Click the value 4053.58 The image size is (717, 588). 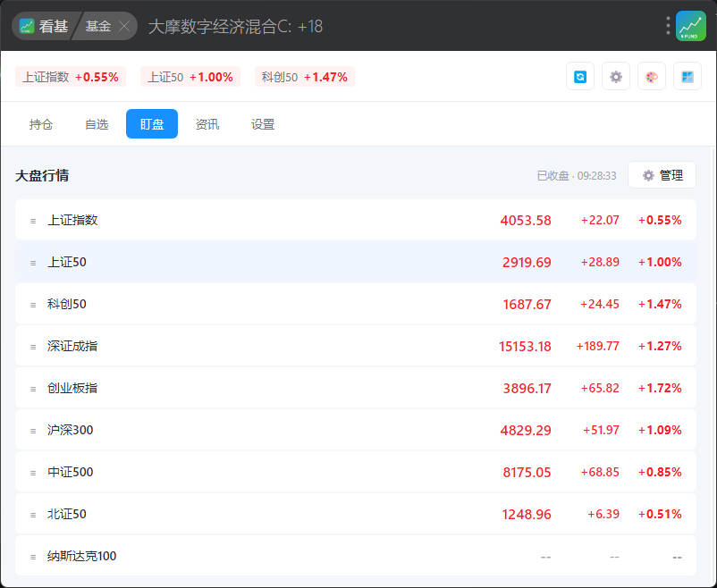click(526, 221)
